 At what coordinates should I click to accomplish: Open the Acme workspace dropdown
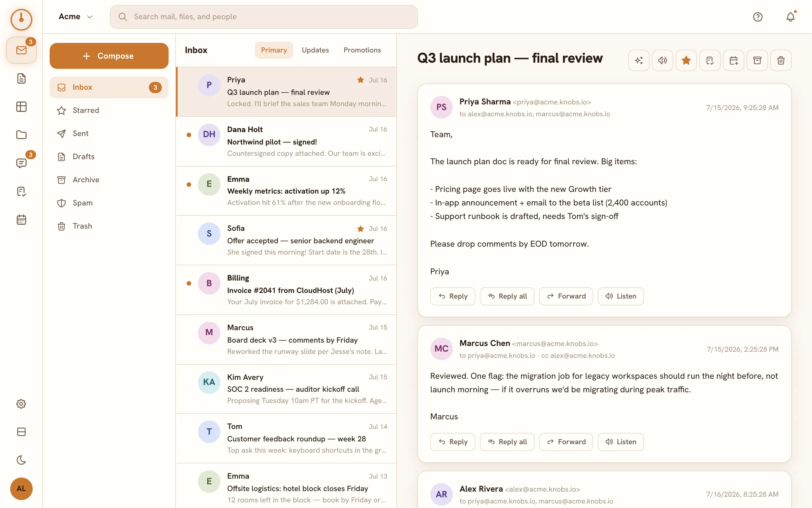click(x=76, y=17)
